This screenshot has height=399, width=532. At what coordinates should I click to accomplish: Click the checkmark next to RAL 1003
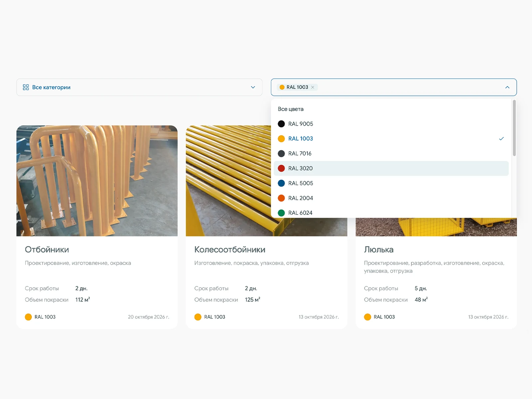point(501,139)
